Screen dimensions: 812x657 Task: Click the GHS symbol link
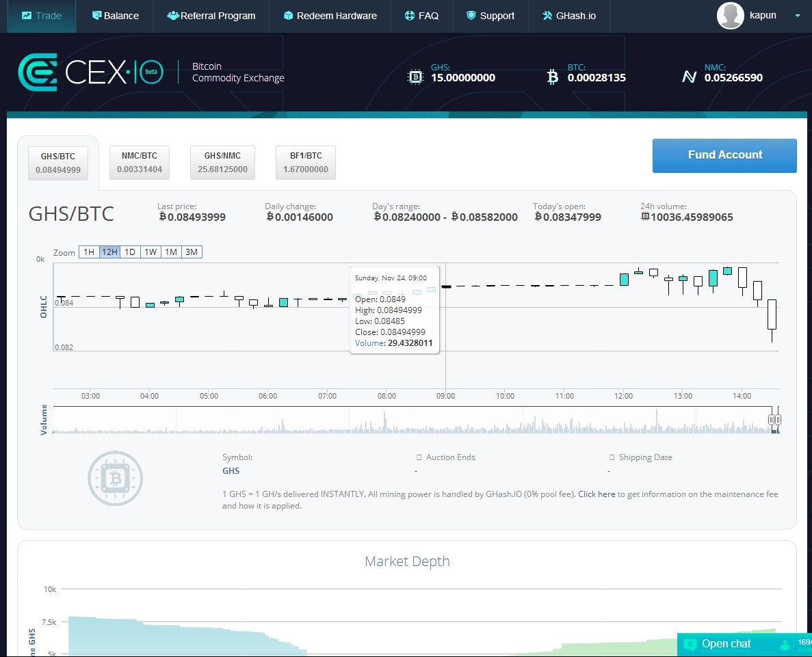[x=231, y=470]
